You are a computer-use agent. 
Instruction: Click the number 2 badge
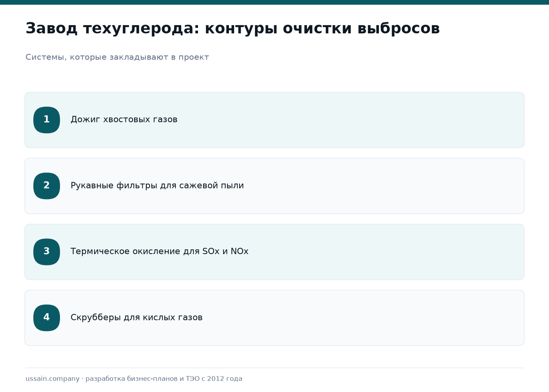47,186
